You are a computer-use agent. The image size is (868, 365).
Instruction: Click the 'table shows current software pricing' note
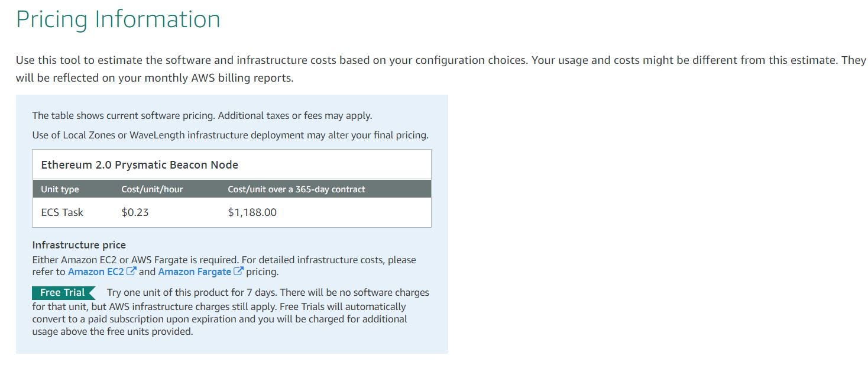202,115
